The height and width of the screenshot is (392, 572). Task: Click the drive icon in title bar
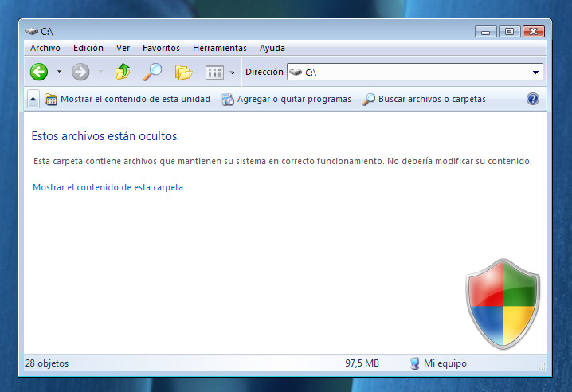point(32,31)
